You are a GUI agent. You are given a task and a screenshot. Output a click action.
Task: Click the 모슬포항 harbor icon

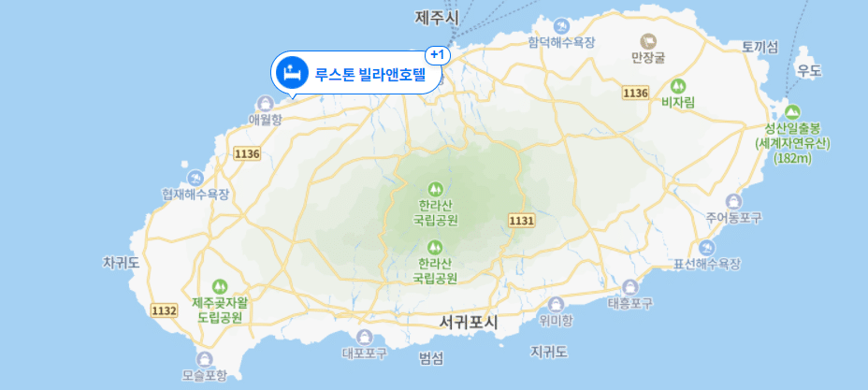(x=205, y=359)
